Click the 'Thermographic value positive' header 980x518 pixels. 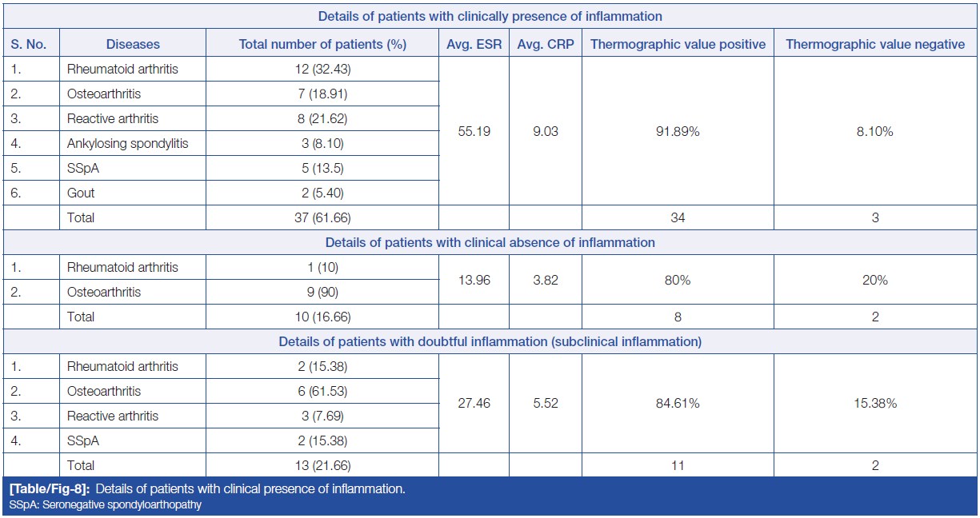coord(678,45)
